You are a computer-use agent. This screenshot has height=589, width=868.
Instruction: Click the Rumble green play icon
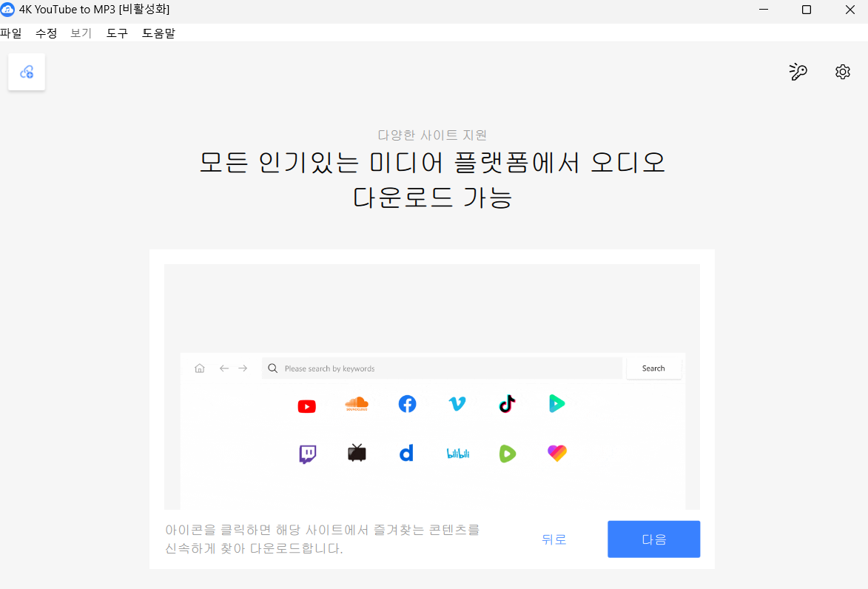(x=507, y=454)
